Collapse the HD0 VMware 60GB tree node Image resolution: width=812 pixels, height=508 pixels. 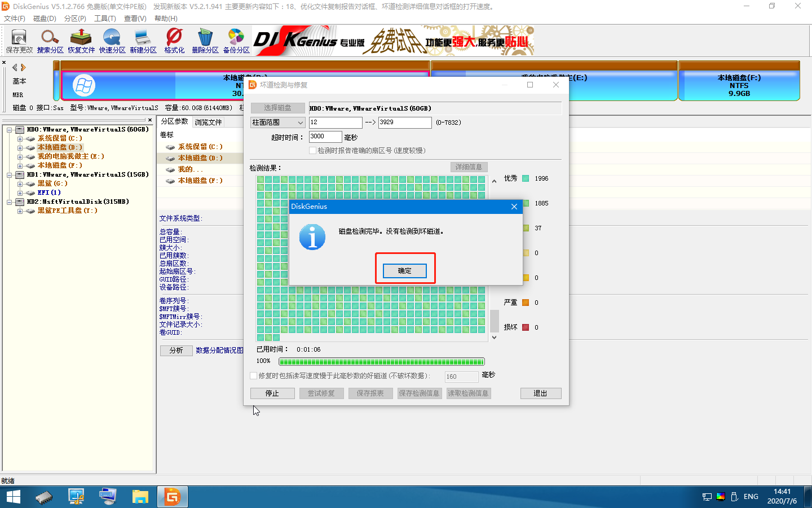tap(10, 130)
